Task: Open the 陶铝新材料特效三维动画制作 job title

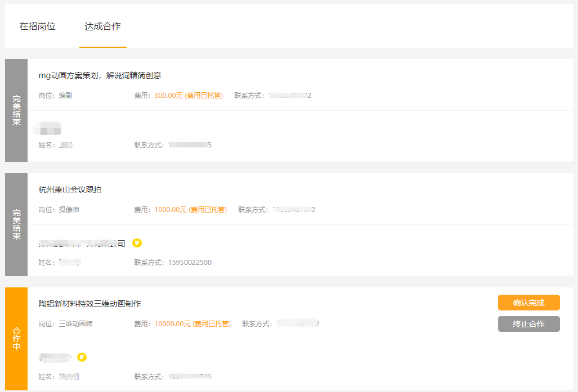Action: (x=90, y=304)
